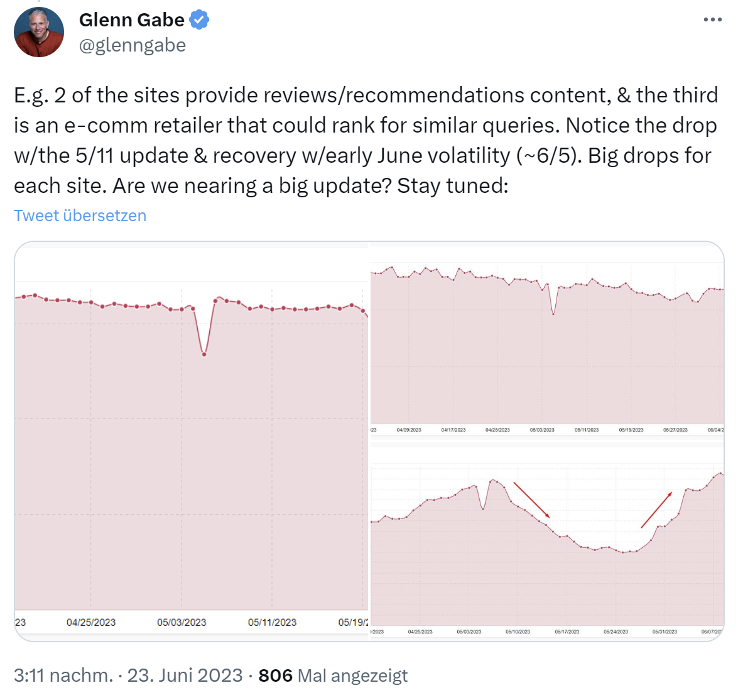Open the Tweet übersetzen translation link

pos(80,215)
